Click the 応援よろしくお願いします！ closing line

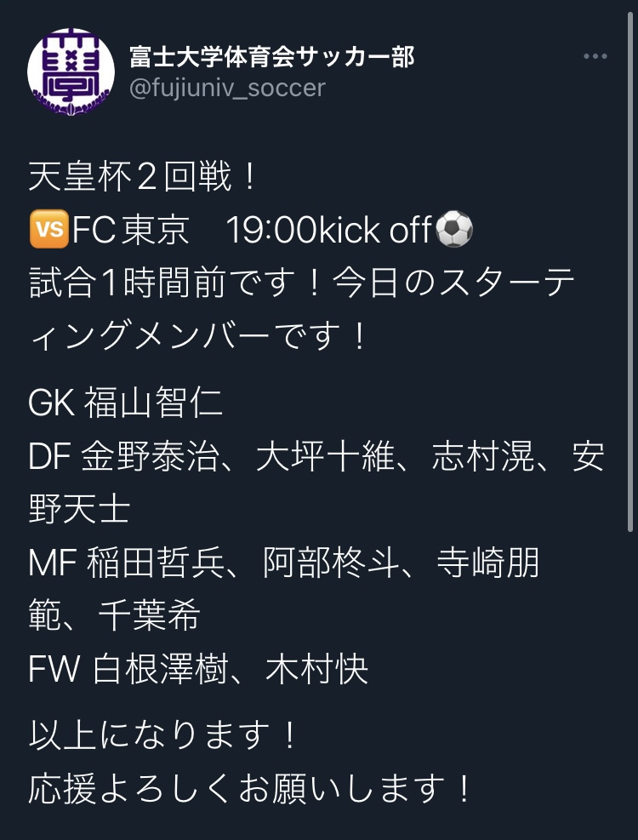251,789
